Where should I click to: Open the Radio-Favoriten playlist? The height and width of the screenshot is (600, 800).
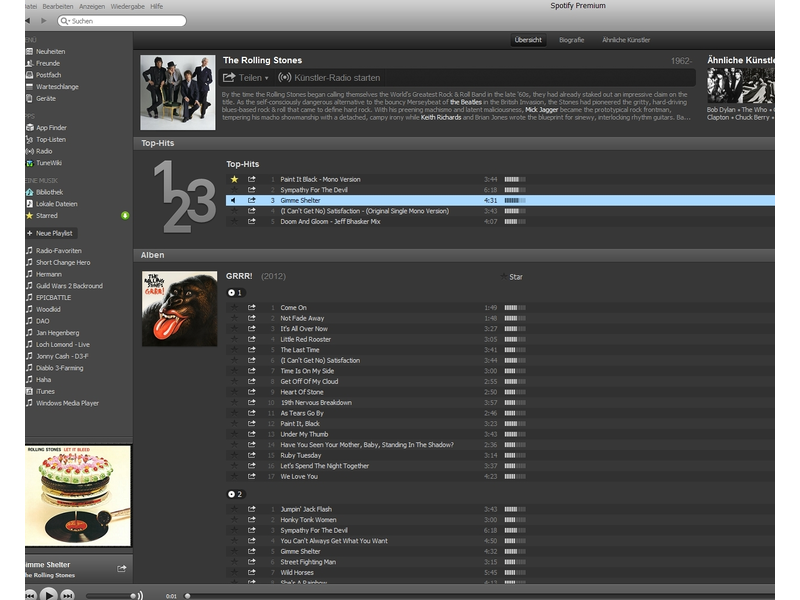[59, 251]
